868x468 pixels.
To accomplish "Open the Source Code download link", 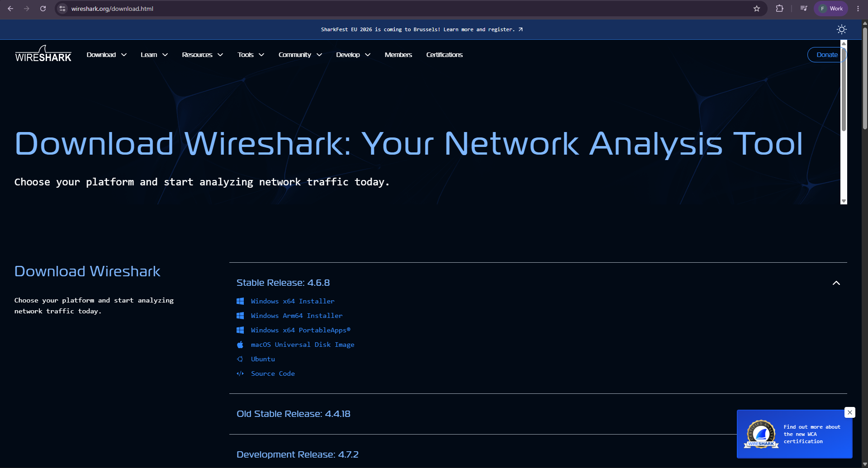I will (x=273, y=373).
